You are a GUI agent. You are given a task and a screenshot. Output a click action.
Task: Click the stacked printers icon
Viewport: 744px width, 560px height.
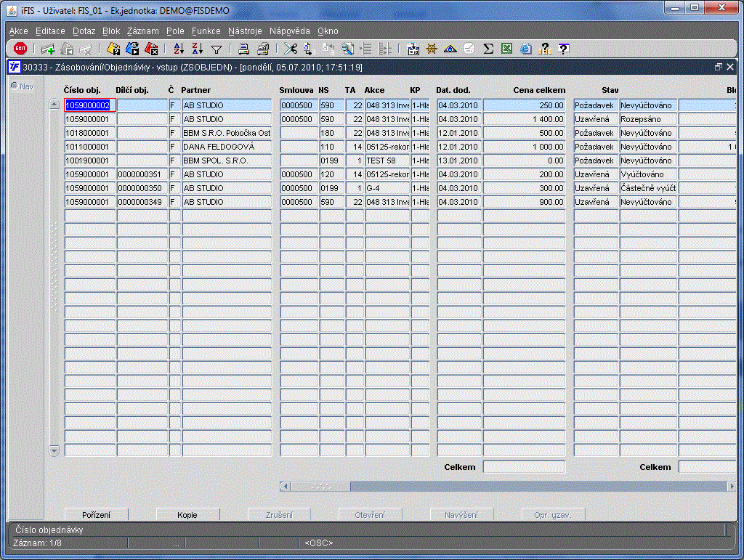pos(263,49)
